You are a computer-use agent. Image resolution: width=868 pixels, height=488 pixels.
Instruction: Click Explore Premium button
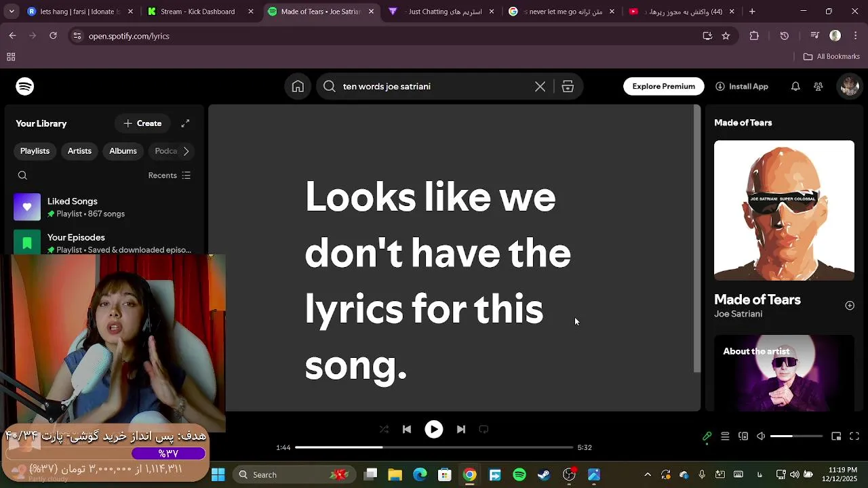[x=663, y=86]
